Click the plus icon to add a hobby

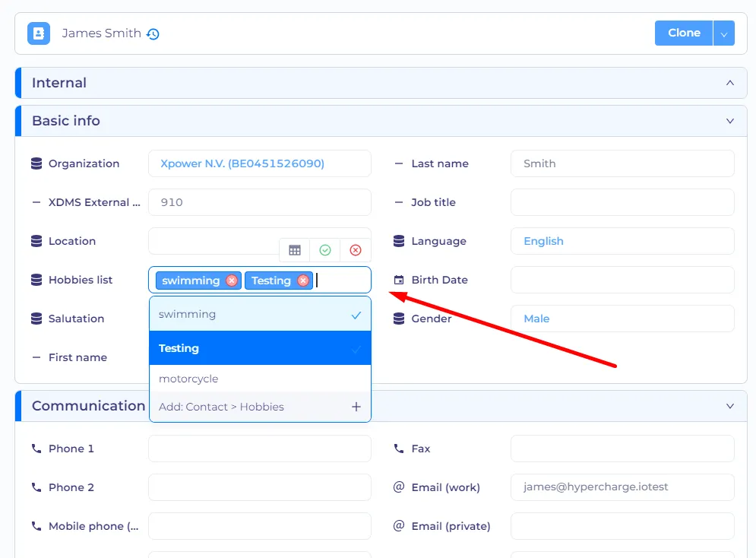(356, 407)
